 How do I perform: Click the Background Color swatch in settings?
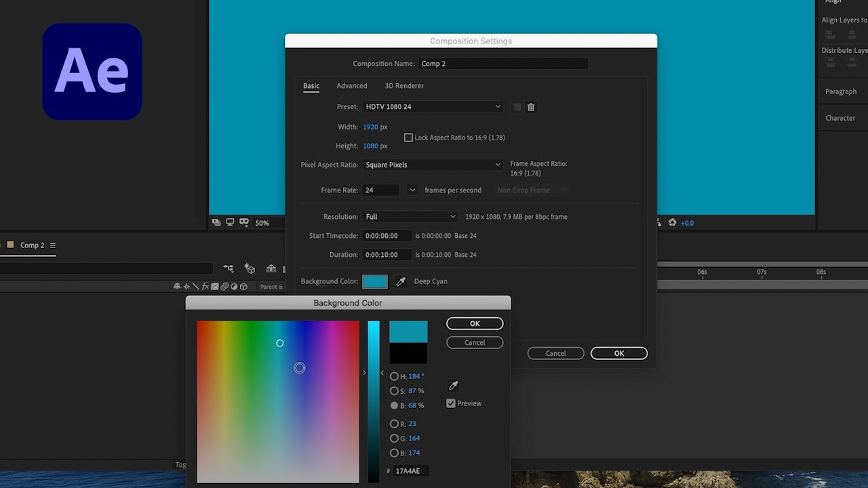pyautogui.click(x=375, y=281)
